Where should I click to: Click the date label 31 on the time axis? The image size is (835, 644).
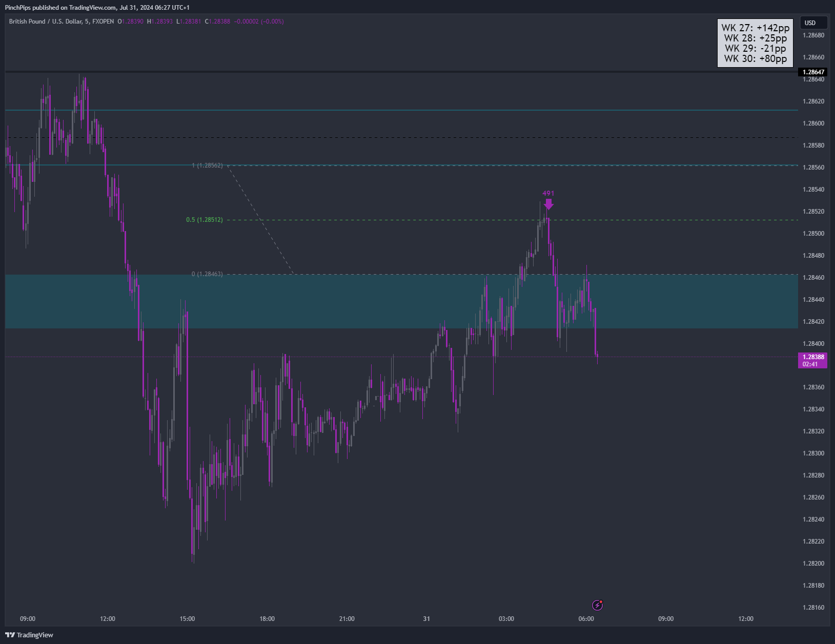(426, 619)
